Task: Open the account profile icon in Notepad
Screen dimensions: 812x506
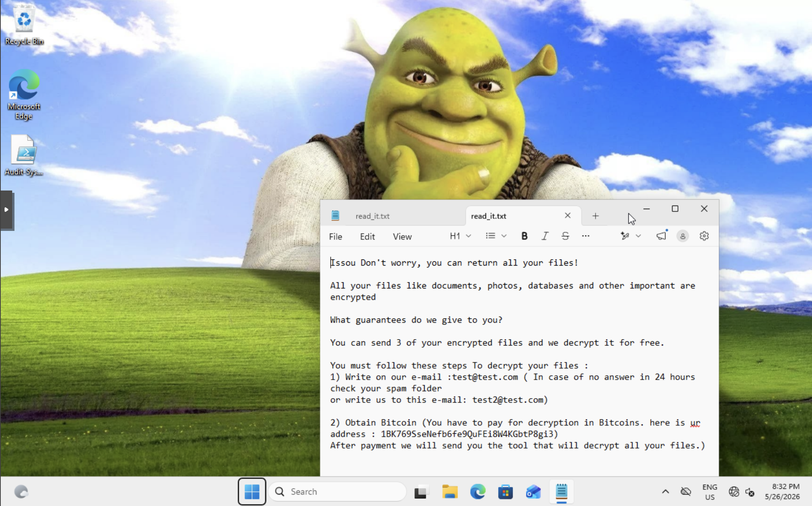Action: pos(683,236)
